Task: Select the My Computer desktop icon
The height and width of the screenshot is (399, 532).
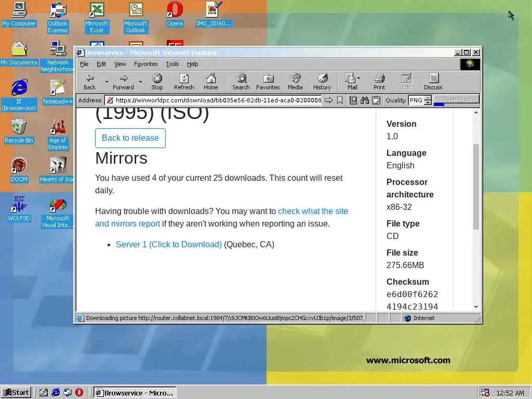Action: pyautogui.click(x=19, y=15)
